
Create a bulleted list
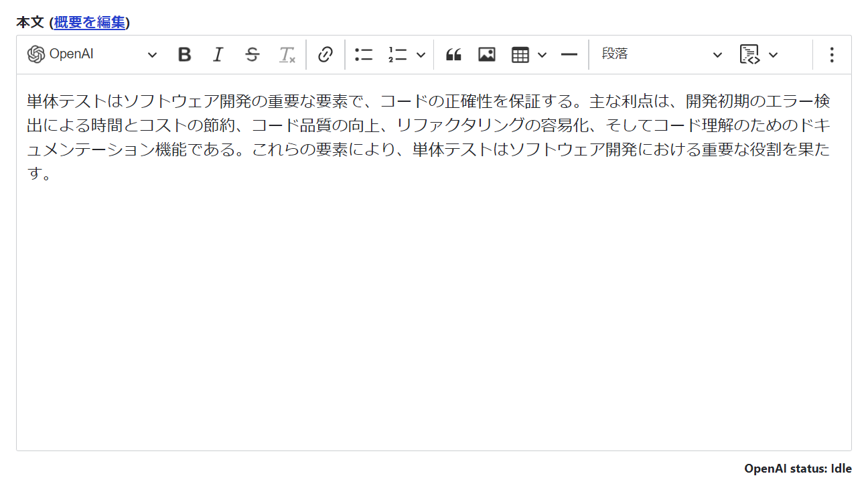click(363, 54)
